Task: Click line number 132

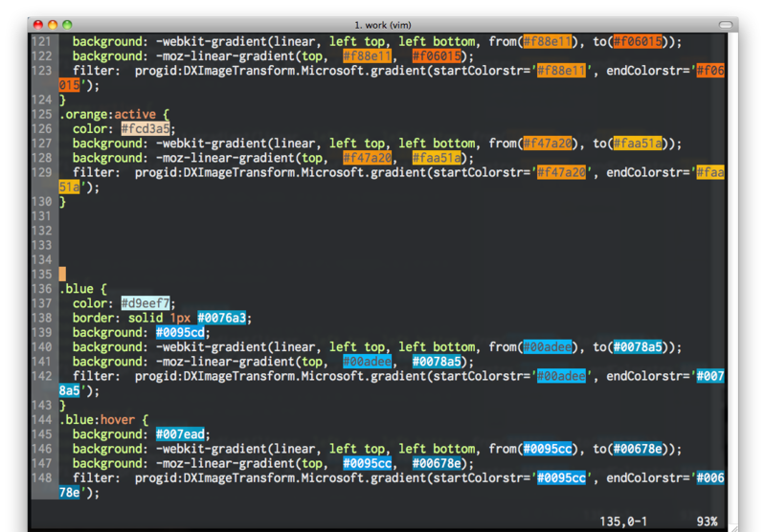Action: coord(42,231)
